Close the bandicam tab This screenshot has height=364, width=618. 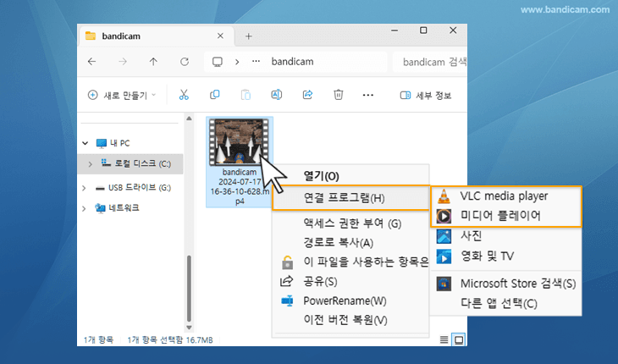click(x=220, y=36)
